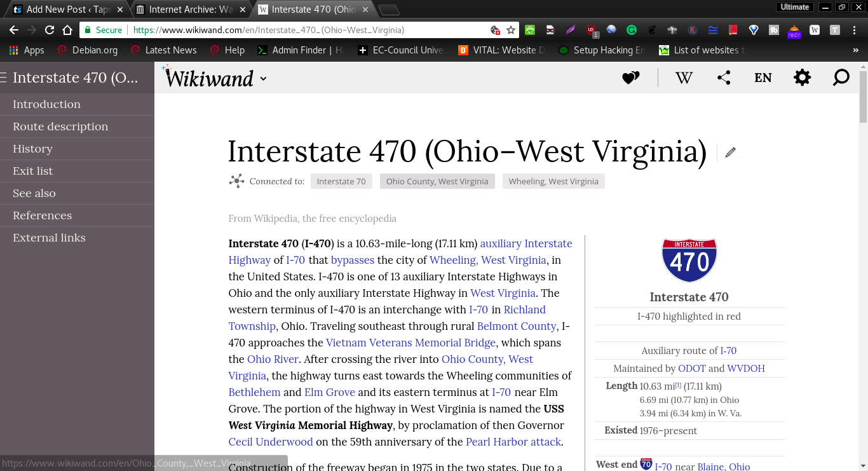Click the green printer extension icon
Viewport: 868px width, 471px height.
click(x=529, y=30)
